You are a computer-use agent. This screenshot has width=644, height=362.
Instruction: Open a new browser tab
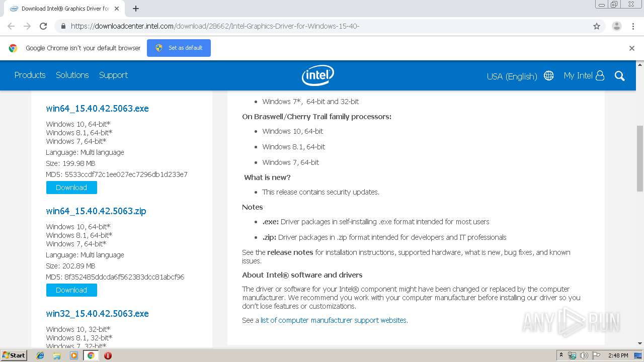[136, 9]
